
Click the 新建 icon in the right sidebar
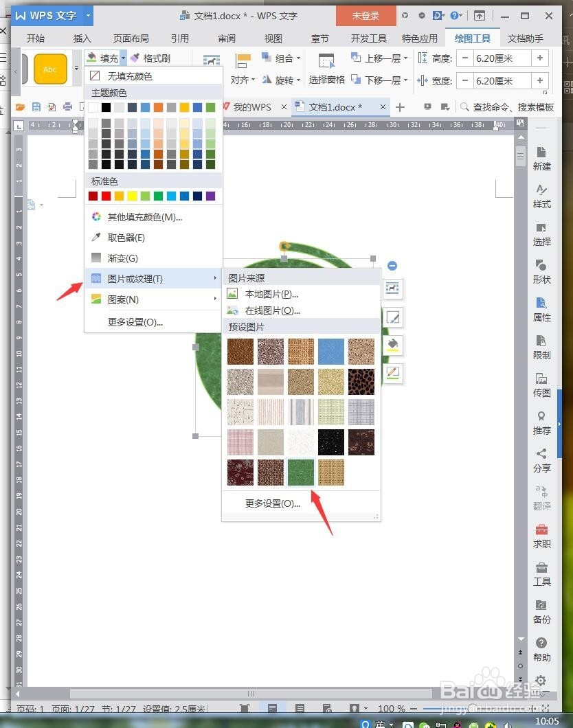point(541,159)
